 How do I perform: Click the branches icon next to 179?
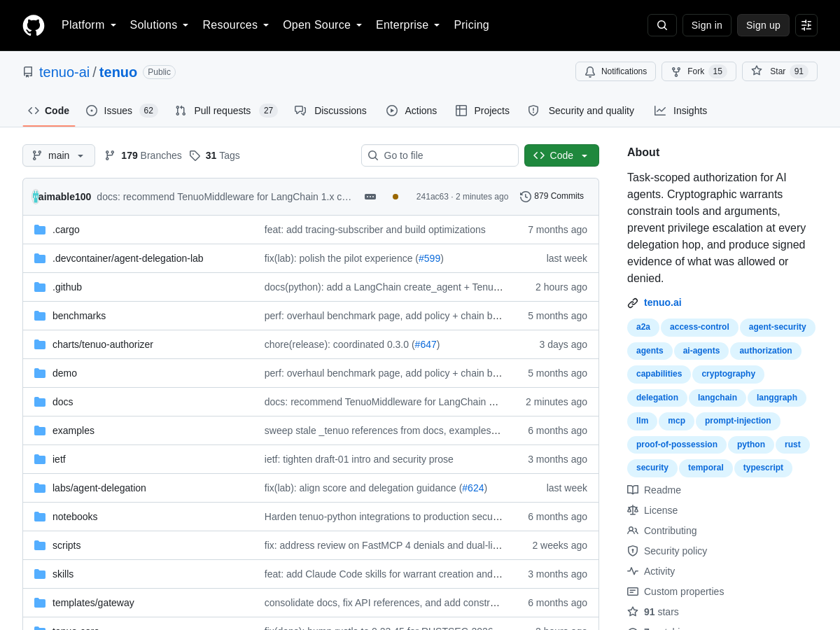point(110,155)
